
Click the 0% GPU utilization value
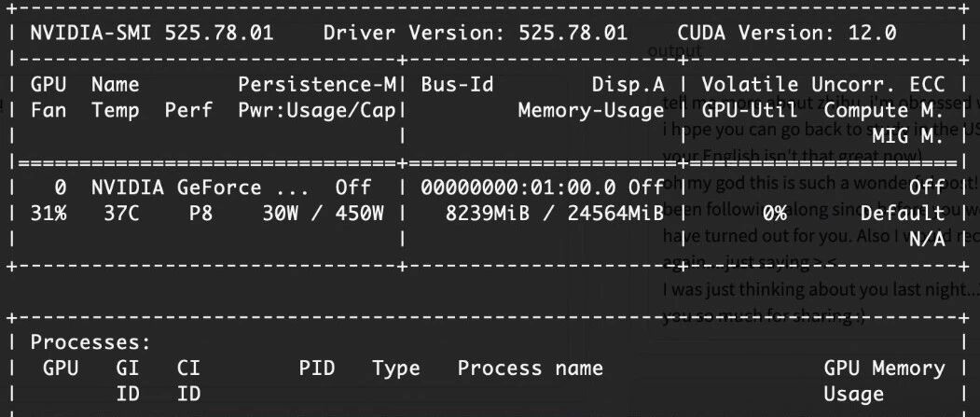tap(775, 214)
